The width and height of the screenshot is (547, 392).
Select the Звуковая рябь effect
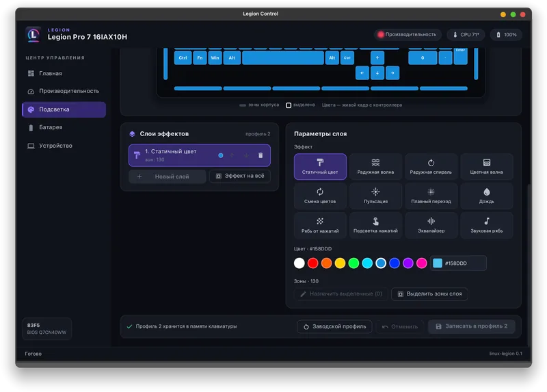coord(486,226)
